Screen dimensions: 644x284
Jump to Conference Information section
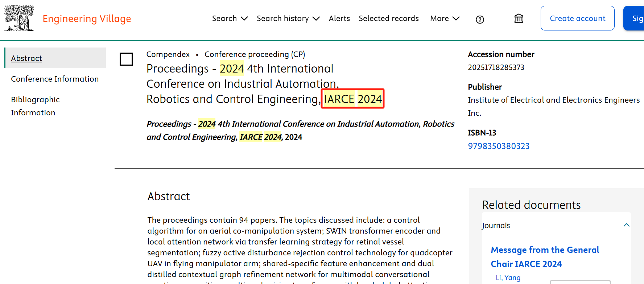click(x=55, y=79)
